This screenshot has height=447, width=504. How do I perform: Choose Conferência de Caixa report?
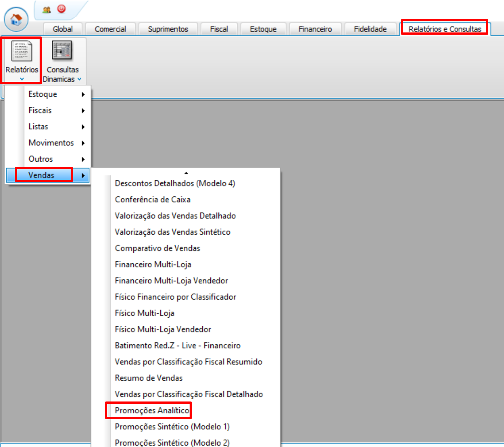point(153,199)
